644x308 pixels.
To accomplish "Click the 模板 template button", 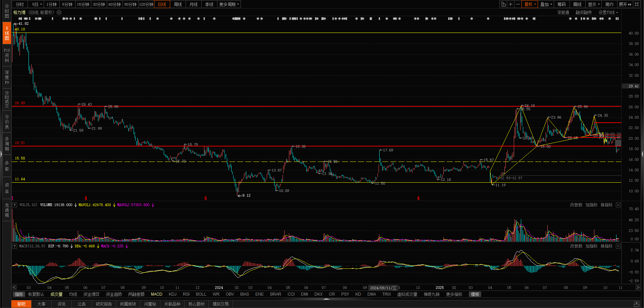I will pyautogui.click(x=475, y=294).
